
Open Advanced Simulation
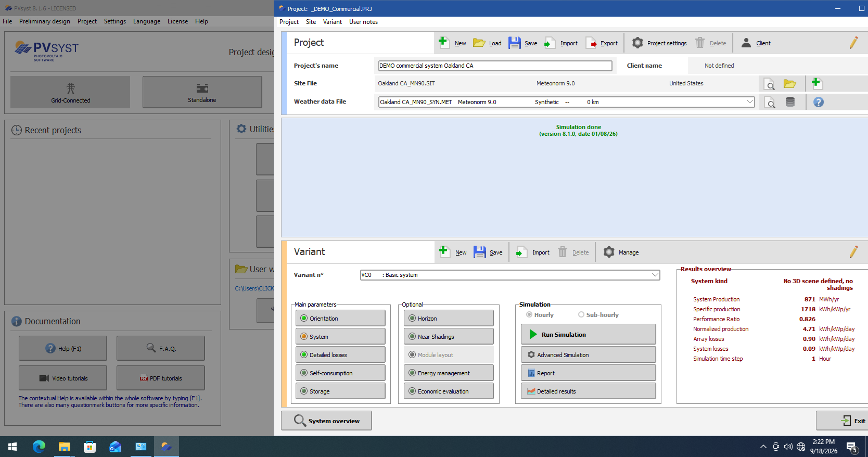click(x=588, y=355)
